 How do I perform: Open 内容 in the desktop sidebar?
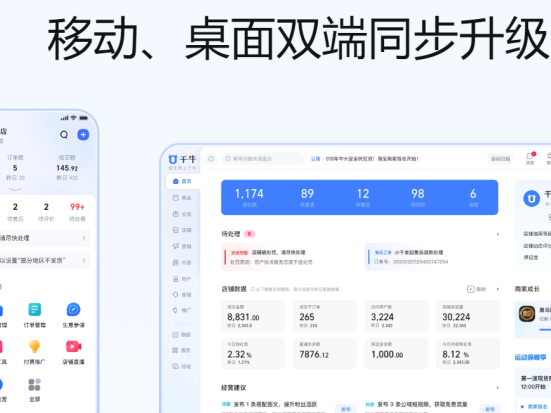coord(182,262)
